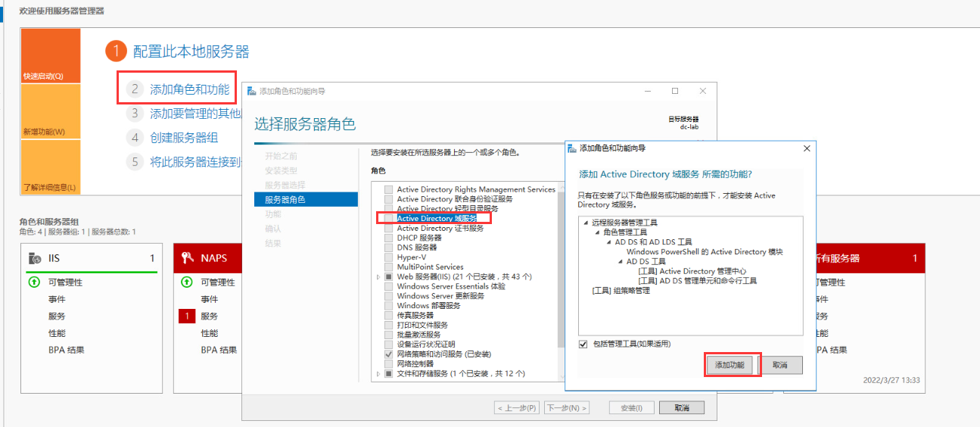Check the Windows Server Essentials 体验 role
This screenshot has height=427, width=980.
coord(388,287)
